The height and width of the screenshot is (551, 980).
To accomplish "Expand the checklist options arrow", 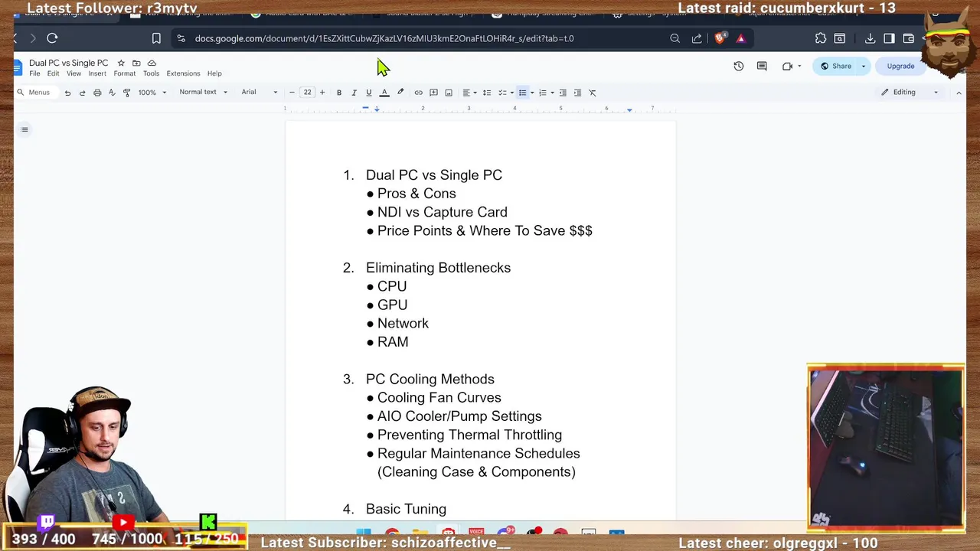I will (511, 93).
